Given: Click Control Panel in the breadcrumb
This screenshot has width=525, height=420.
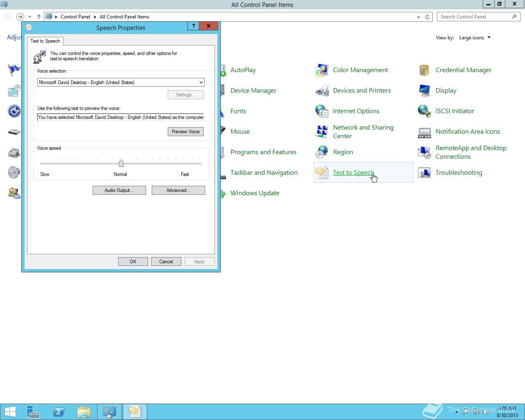Looking at the screenshot, I should pos(75,17).
